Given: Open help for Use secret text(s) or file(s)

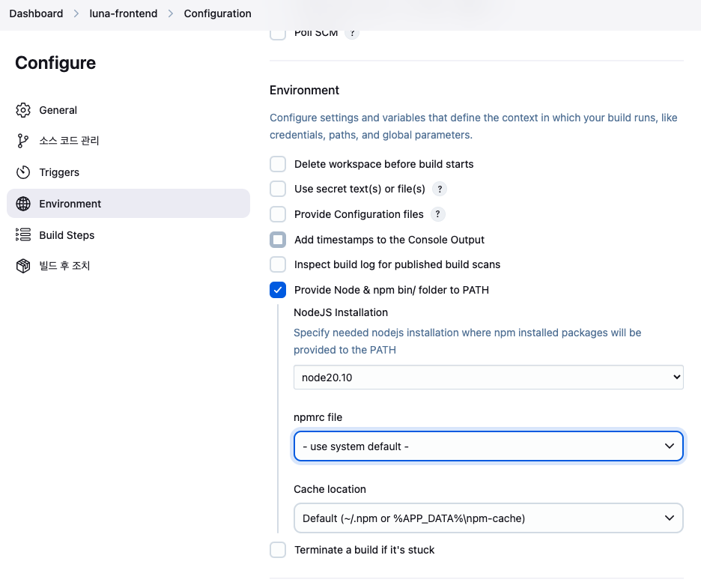Looking at the screenshot, I should pos(440,189).
